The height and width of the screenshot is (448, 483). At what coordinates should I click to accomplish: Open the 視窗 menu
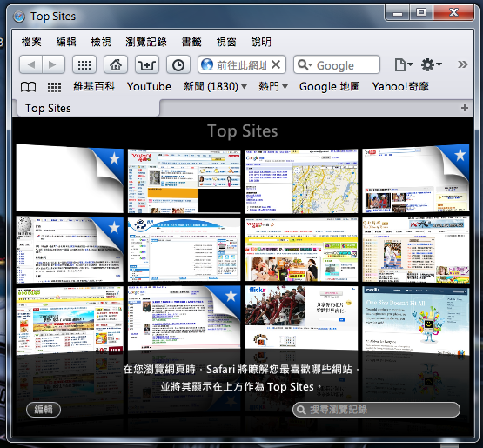pos(226,42)
